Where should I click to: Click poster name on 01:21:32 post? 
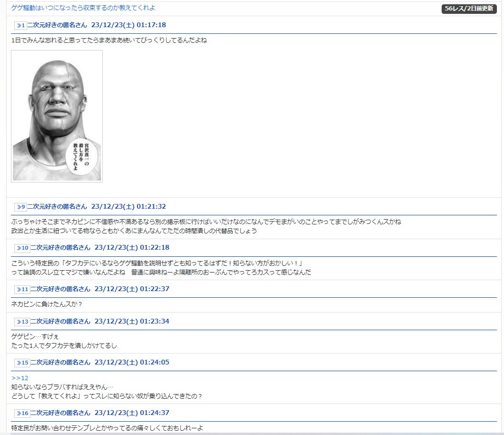57,207
